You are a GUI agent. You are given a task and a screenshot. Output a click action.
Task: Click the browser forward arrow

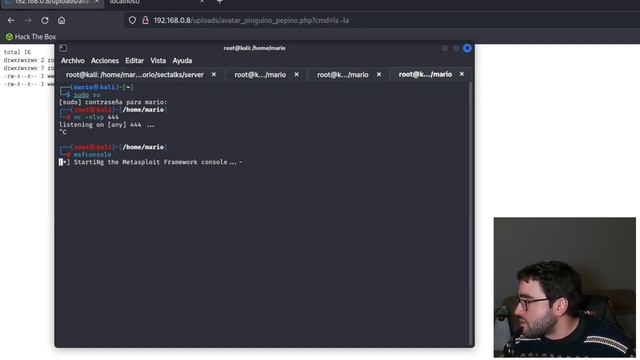click(28, 20)
